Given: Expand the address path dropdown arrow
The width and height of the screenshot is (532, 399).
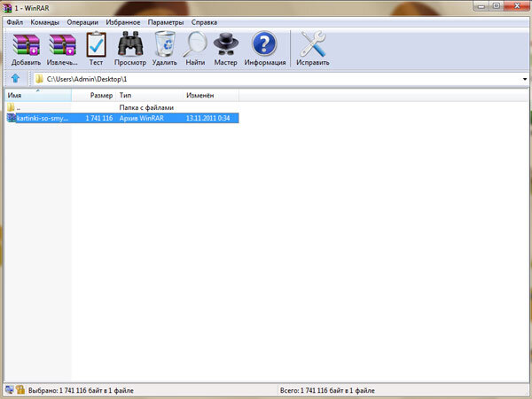Looking at the screenshot, I should 525,79.
